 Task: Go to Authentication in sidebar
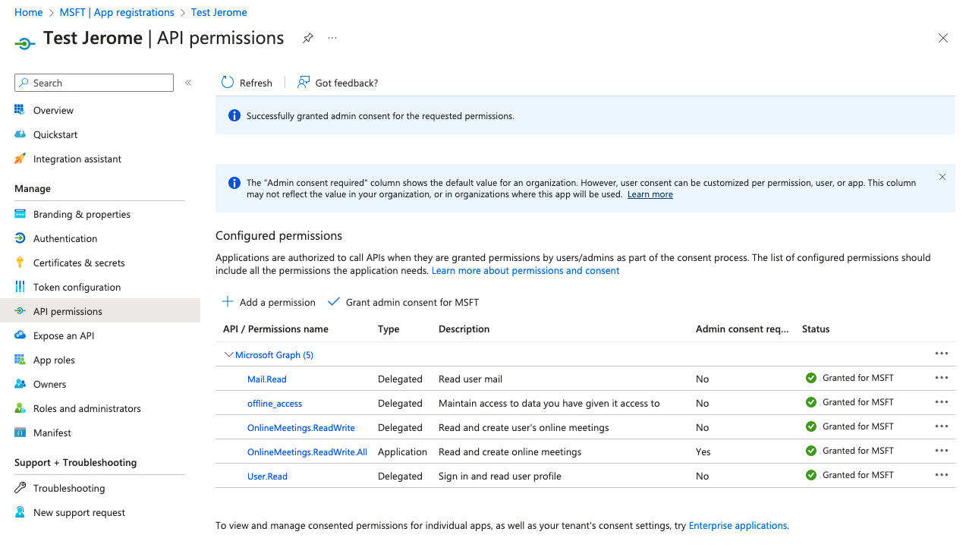(x=65, y=238)
